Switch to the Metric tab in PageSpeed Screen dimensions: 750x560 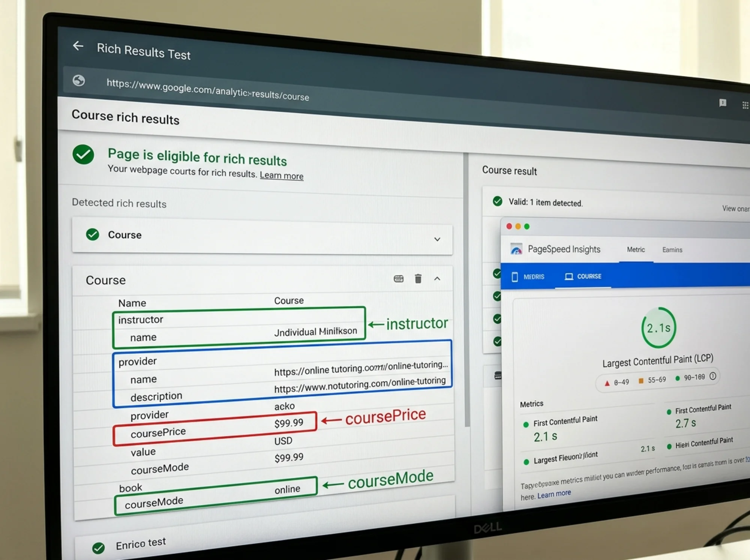636,249
